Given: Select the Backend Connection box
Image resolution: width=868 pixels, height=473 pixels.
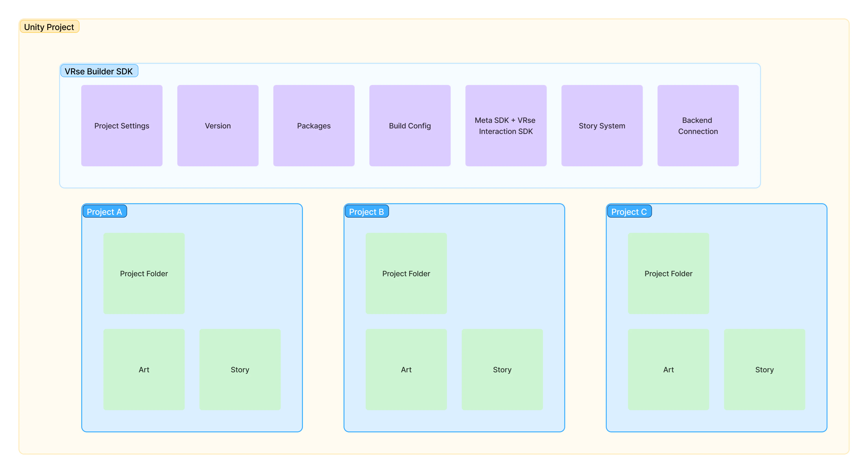Looking at the screenshot, I should point(698,125).
